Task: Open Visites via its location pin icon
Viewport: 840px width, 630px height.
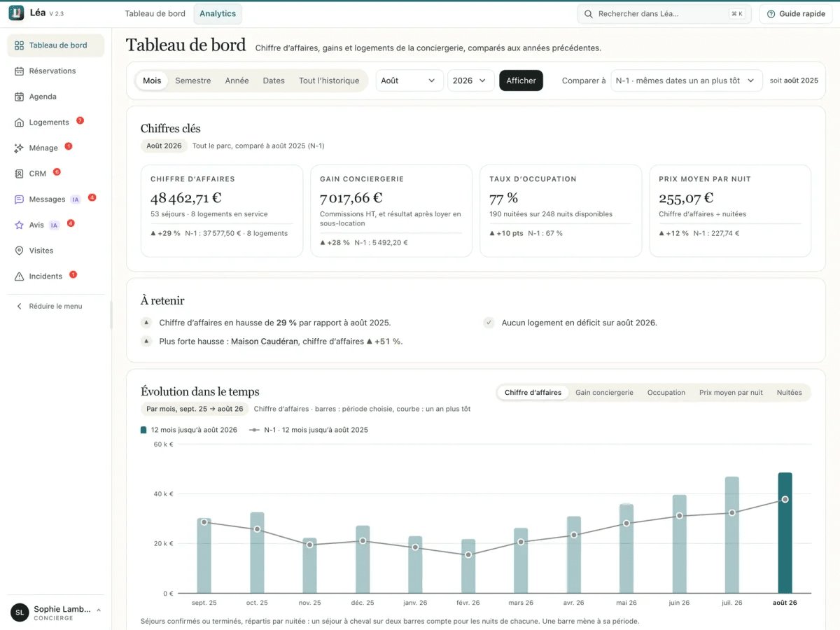Action: (x=19, y=251)
